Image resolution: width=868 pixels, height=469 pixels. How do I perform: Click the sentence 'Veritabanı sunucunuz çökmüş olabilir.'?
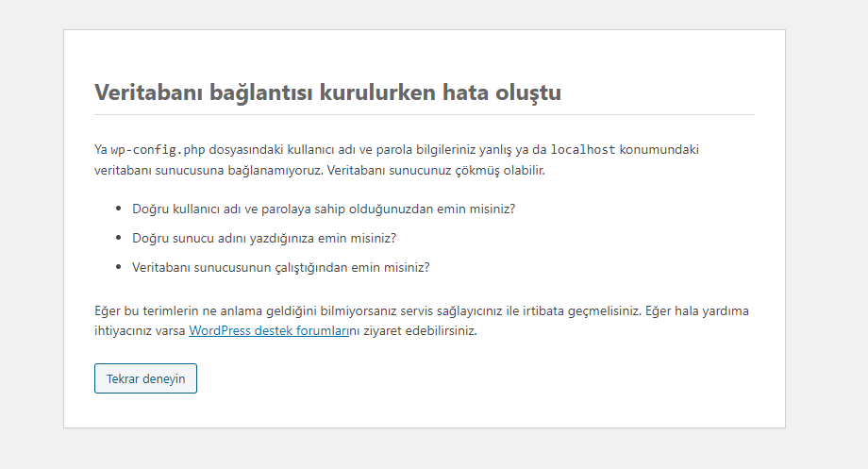[x=436, y=171]
